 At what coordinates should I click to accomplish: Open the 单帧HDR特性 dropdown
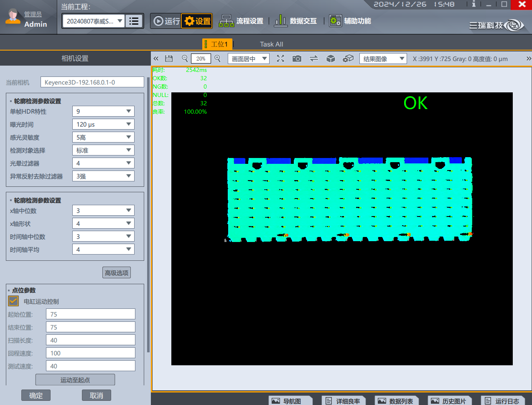(x=103, y=111)
